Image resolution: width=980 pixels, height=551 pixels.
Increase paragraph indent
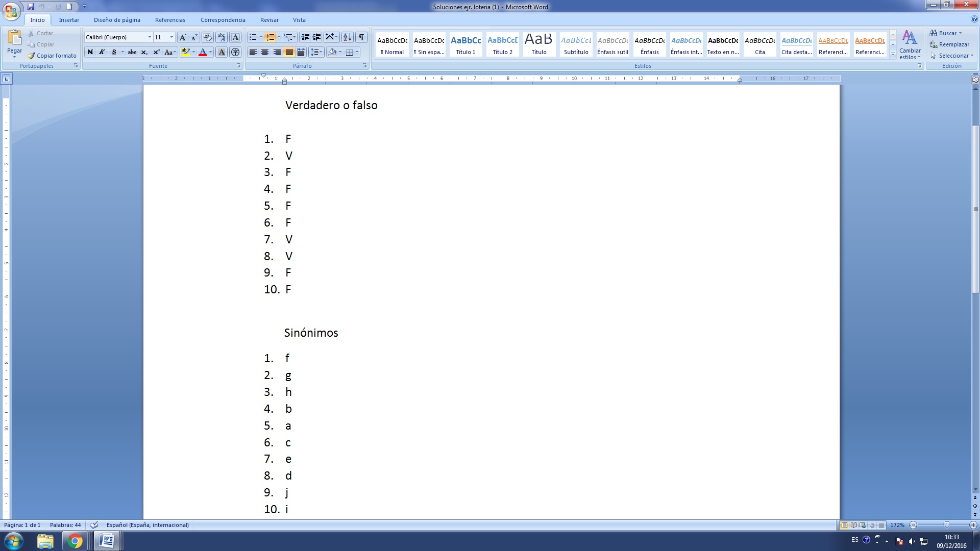pos(317,37)
